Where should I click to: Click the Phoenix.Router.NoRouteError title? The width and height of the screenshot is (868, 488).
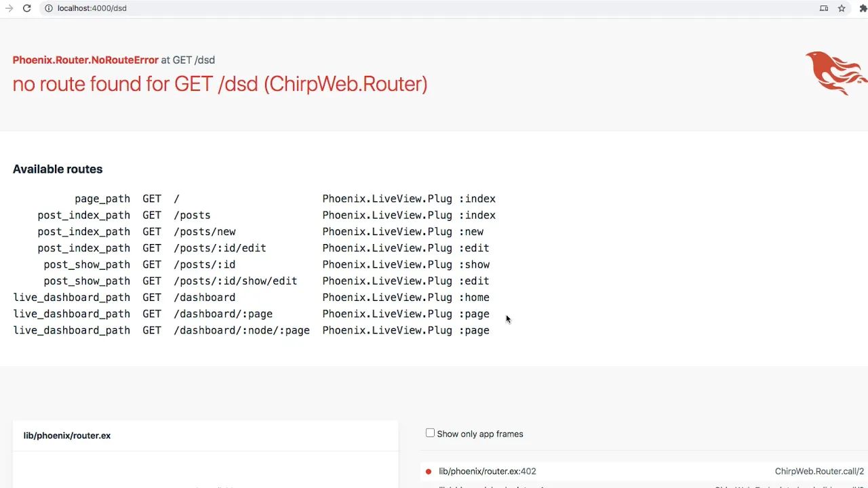[85, 60]
